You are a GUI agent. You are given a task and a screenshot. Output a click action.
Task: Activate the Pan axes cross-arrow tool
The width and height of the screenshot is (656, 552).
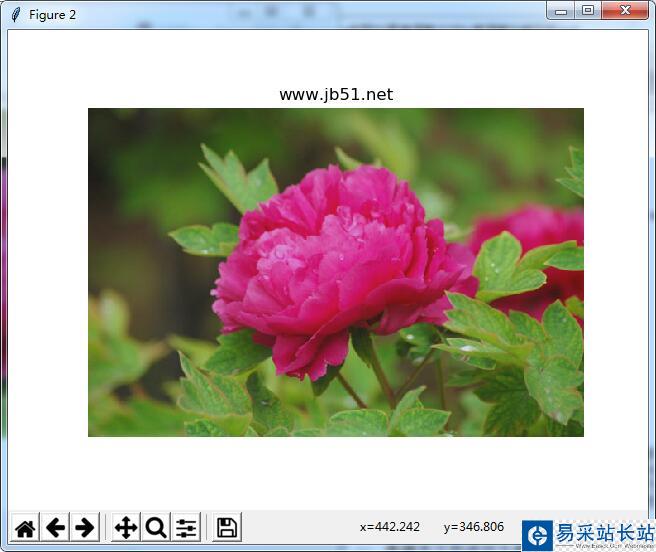pyautogui.click(x=126, y=527)
